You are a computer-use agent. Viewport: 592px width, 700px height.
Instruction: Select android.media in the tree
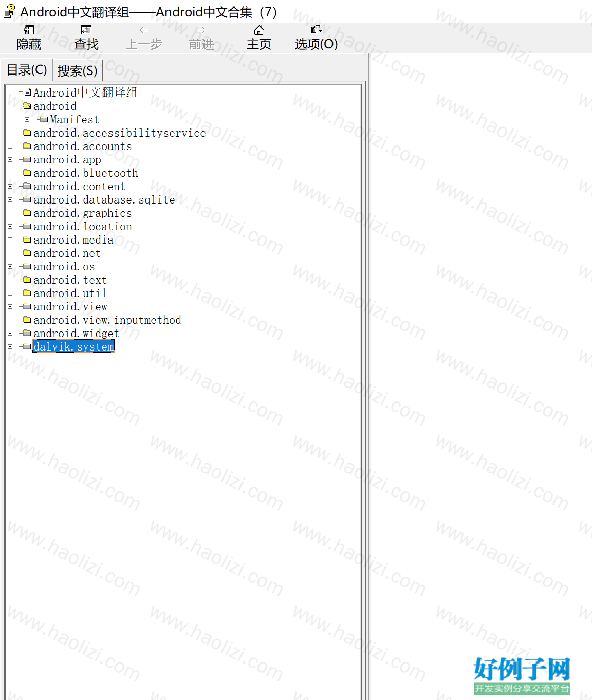[73, 240]
